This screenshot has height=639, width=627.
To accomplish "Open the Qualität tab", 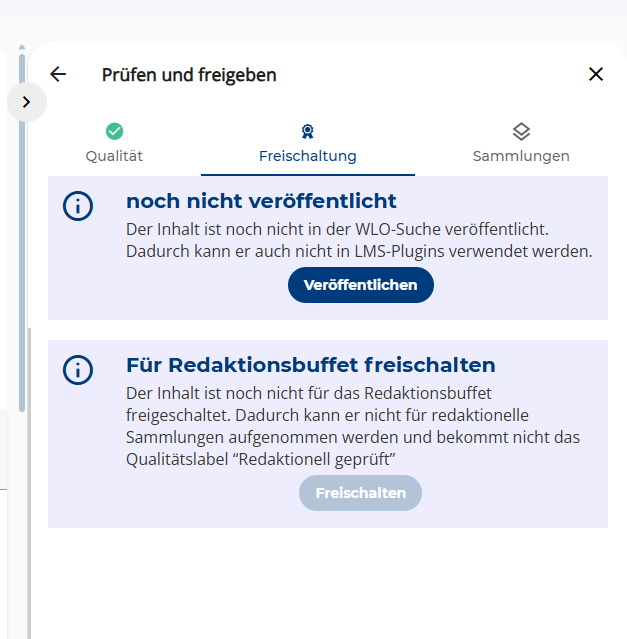I will point(114,144).
